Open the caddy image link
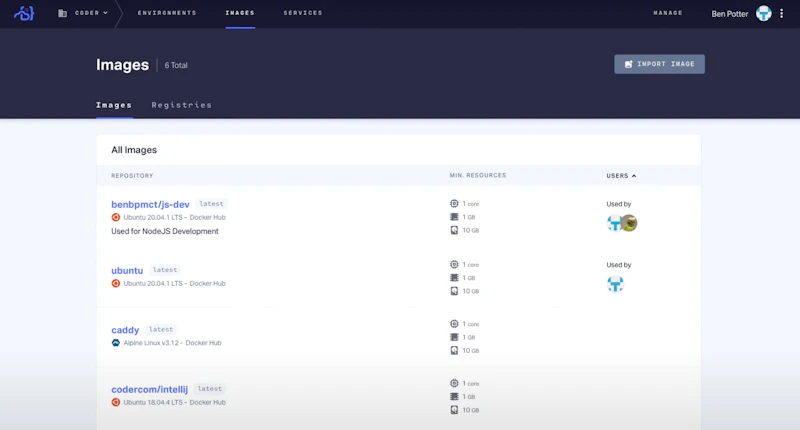The image size is (800, 430). (x=125, y=330)
